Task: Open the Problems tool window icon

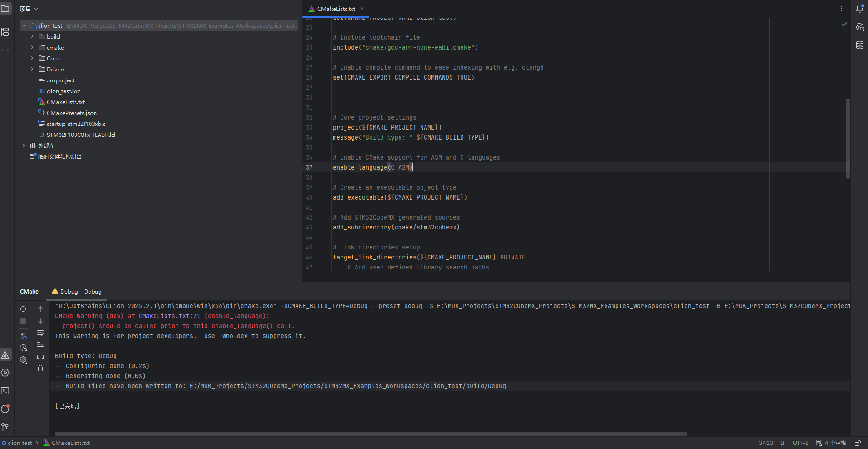Action: pyautogui.click(x=5, y=409)
